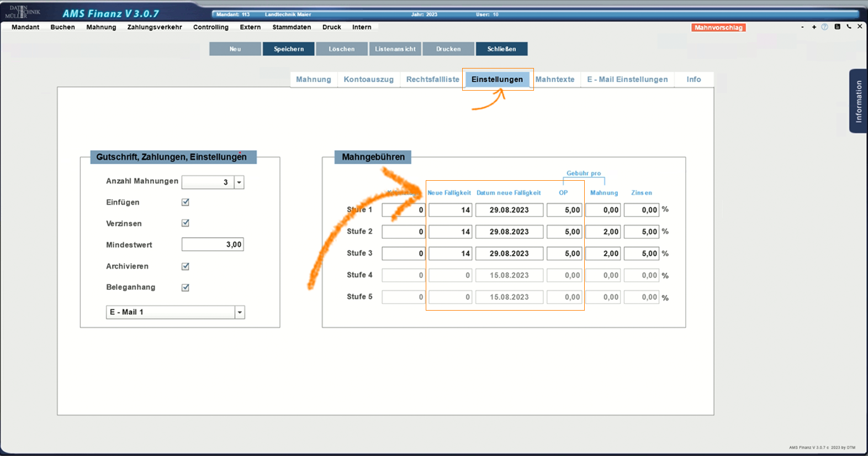Toggle the Beleganhang checkbox

click(x=186, y=287)
